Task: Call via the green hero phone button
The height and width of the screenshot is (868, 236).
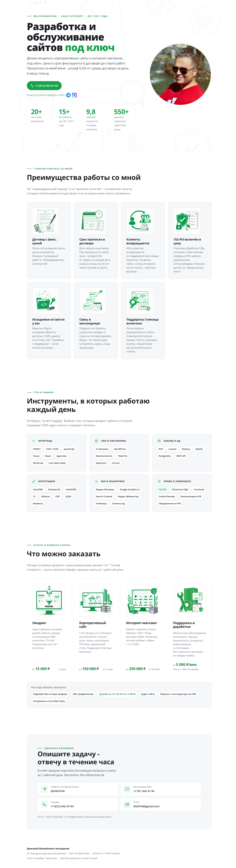Action: pos(44,86)
